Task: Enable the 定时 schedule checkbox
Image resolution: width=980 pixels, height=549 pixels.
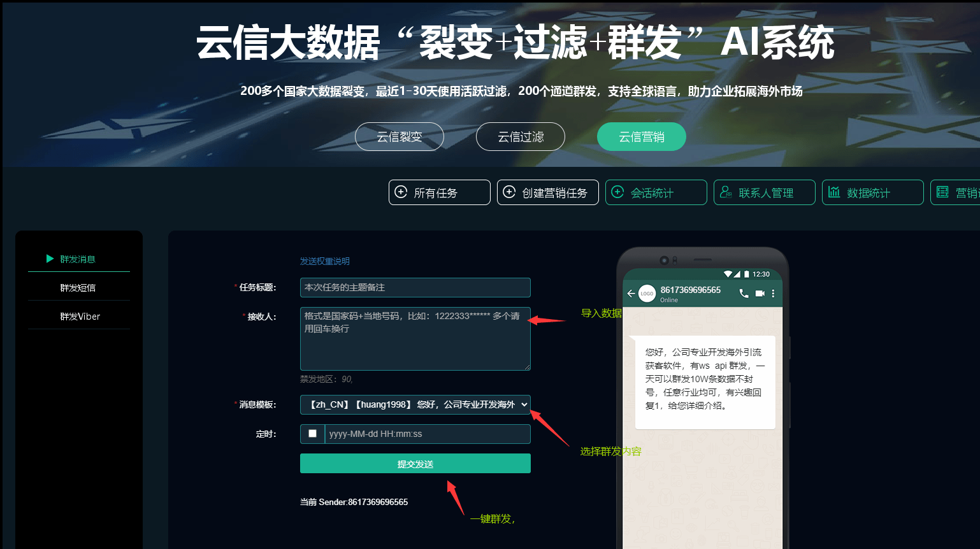Action: [312, 434]
